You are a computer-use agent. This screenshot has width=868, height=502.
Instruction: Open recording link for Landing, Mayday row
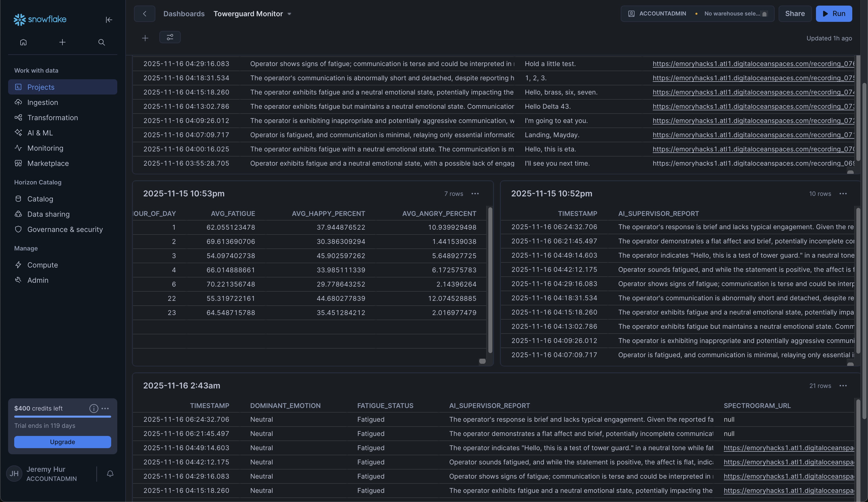pyautogui.click(x=753, y=135)
